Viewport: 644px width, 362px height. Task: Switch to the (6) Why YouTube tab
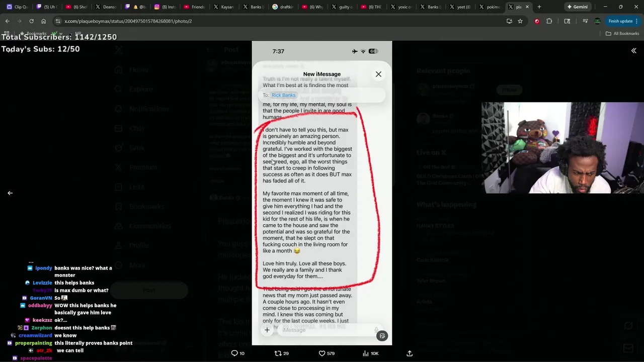click(313, 7)
